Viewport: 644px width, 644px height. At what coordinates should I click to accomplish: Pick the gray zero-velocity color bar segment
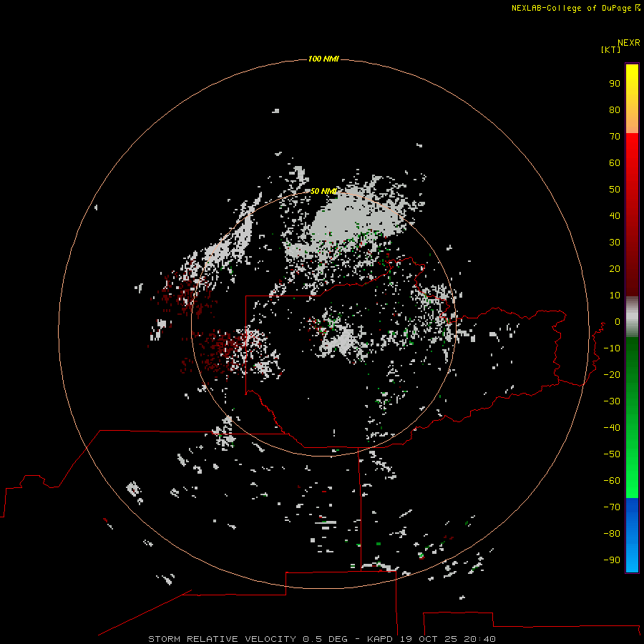click(x=632, y=317)
